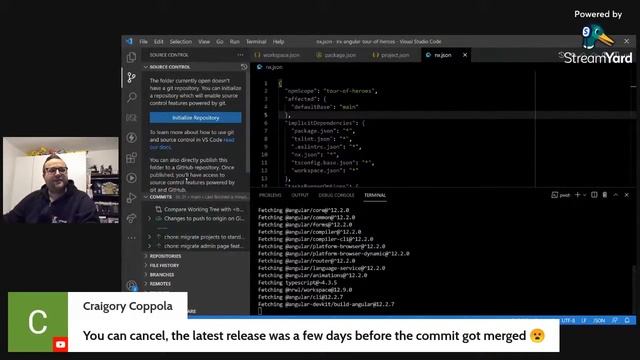The image size is (640, 360).
Task: Switch to Problems panel tab
Action: (270, 195)
